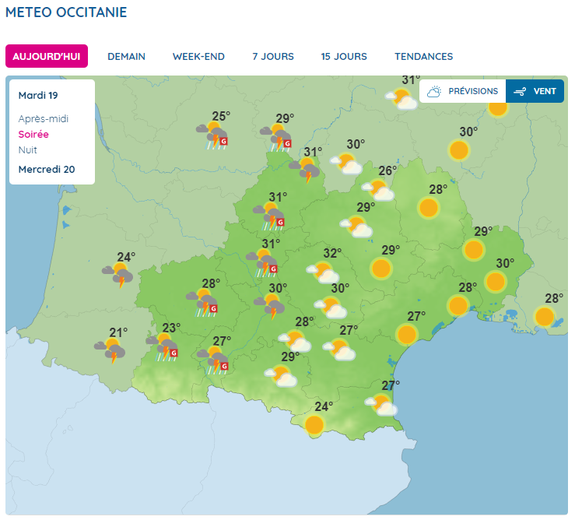575x520 pixels.
Task: Click the 26° temperature label
Action: point(388,171)
